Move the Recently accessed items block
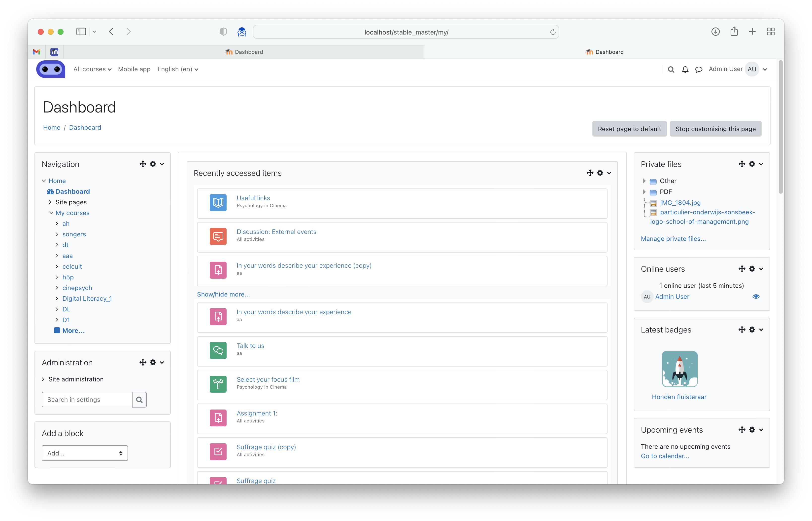This screenshot has width=812, height=521. (590, 173)
